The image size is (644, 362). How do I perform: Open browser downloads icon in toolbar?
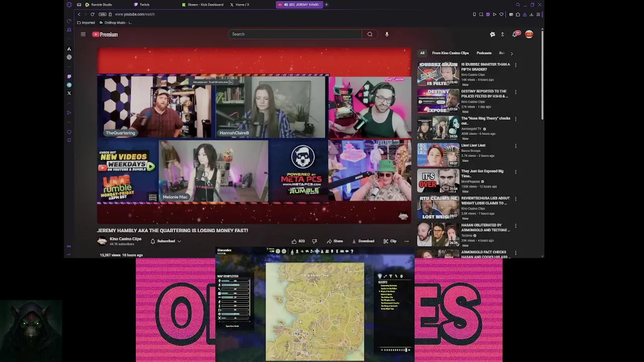coord(531,14)
